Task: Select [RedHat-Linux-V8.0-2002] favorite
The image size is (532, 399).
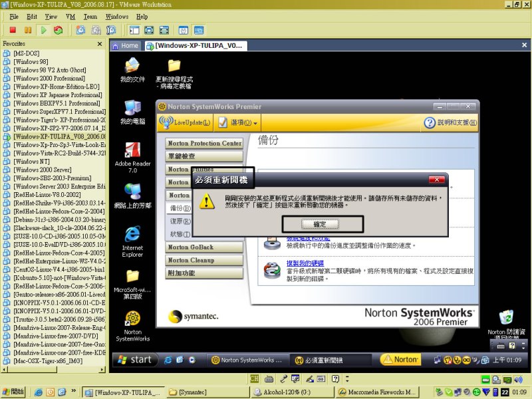Action: point(47,195)
